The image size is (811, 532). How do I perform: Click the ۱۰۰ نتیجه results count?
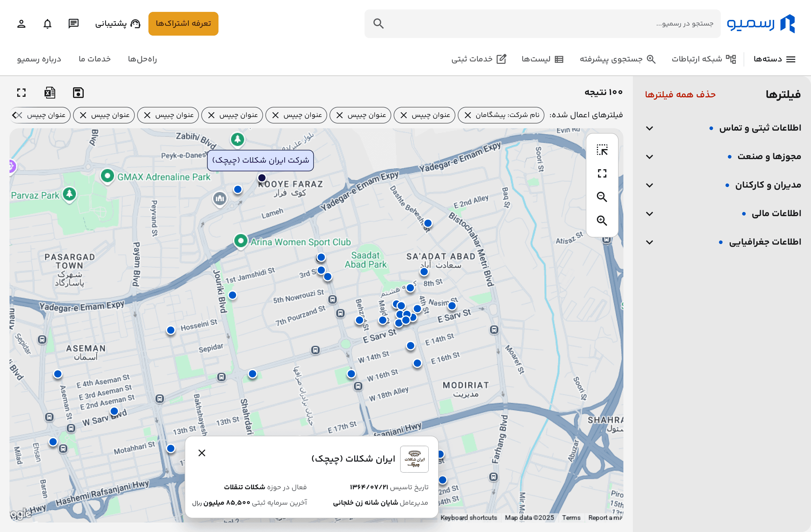[x=604, y=92]
